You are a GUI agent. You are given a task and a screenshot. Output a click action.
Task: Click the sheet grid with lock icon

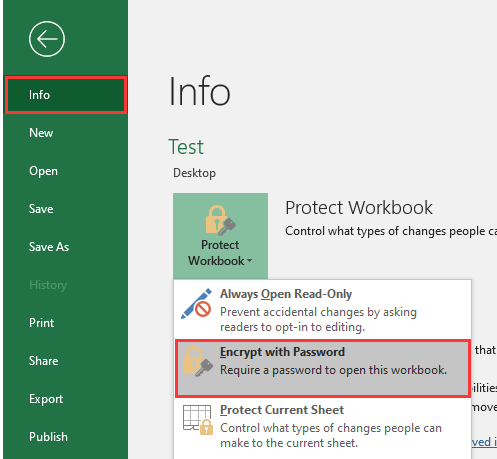point(198,420)
